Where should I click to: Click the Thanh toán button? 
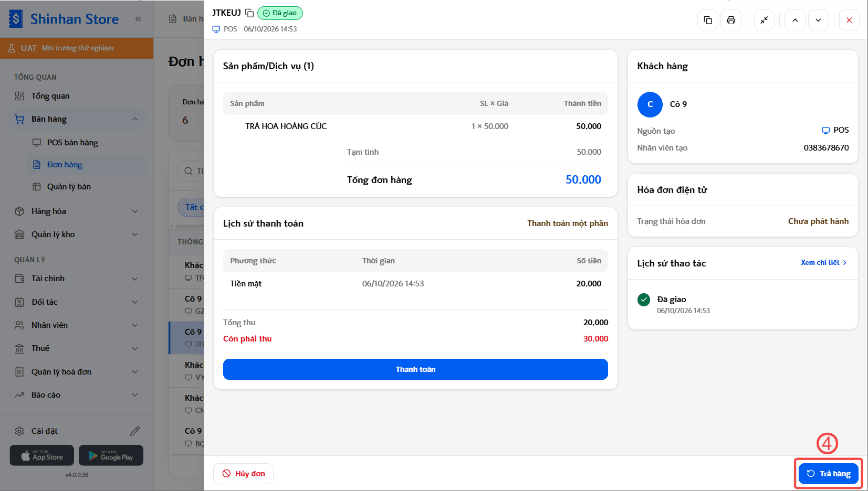(x=415, y=369)
